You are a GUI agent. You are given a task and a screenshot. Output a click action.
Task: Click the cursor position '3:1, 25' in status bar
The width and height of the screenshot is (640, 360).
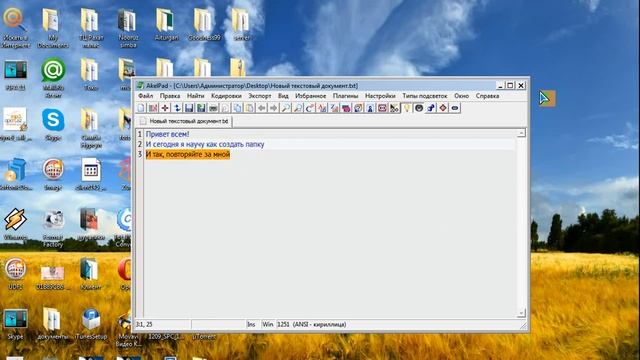coord(144,324)
